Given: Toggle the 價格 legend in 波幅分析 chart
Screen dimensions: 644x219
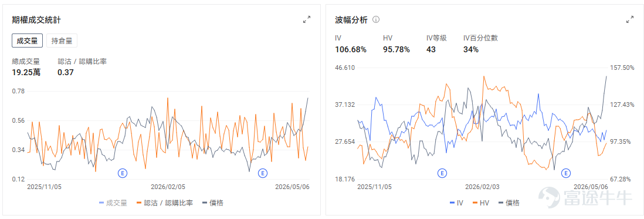Looking at the screenshot, I should pyautogui.click(x=509, y=203).
